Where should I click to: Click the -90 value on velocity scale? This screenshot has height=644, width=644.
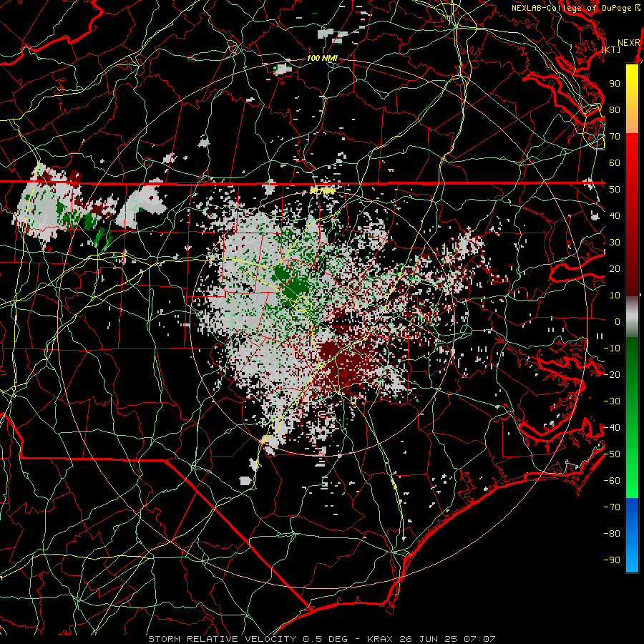[x=612, y=560]
